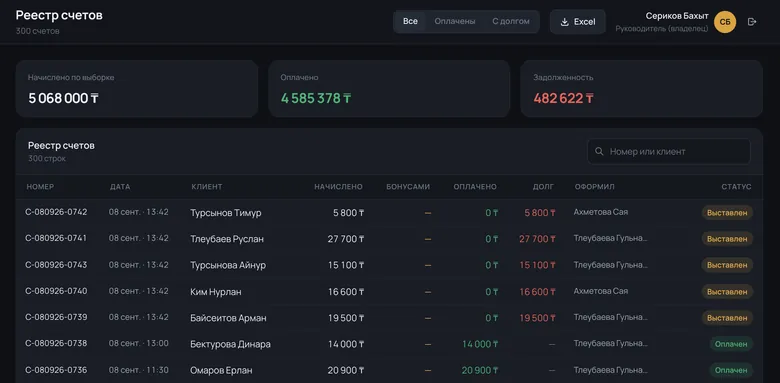
Task: Click the ОПЛАЧЕНО column header
Action: [x=475, y=187]
